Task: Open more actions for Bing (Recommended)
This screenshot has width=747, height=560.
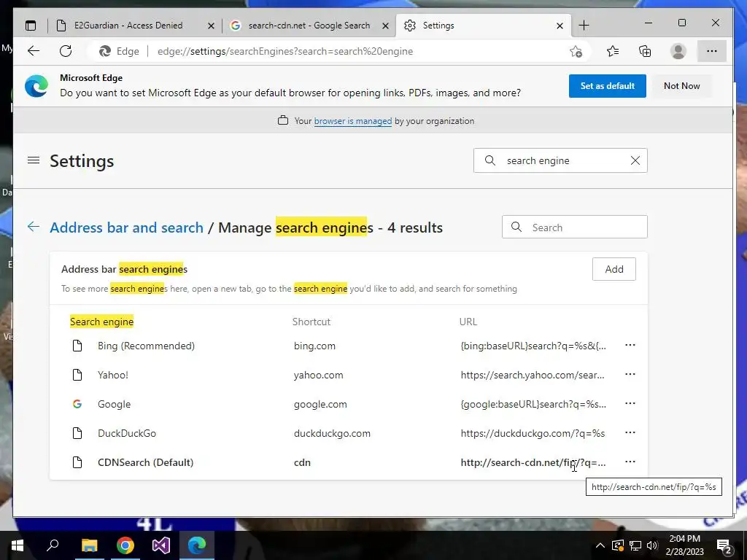Action: click(630, 345)
